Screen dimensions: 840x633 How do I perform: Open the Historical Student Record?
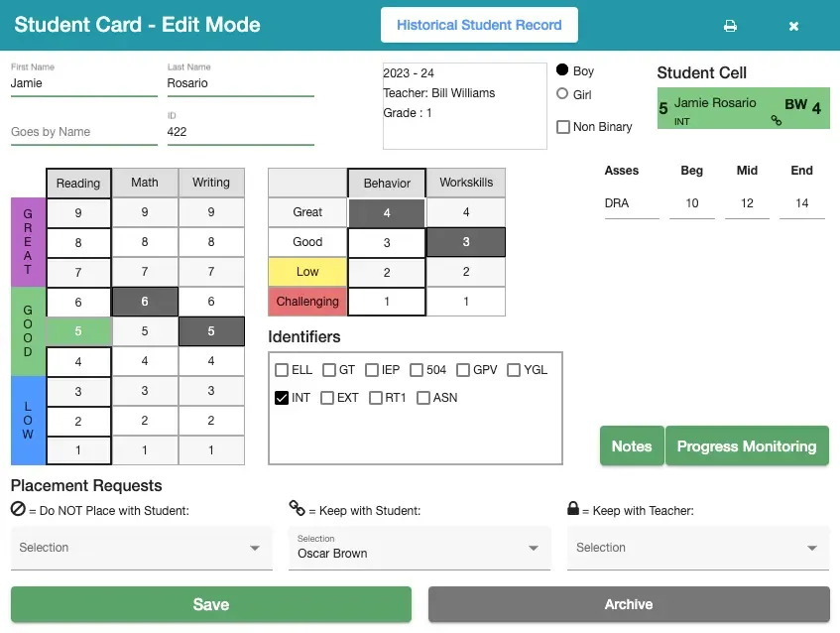(479, 25)
